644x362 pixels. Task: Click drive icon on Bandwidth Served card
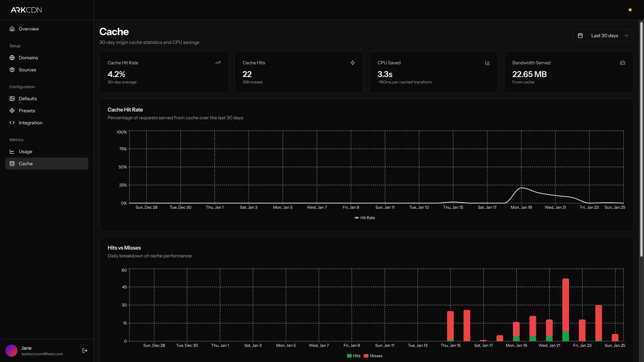[x=622, y=63]
